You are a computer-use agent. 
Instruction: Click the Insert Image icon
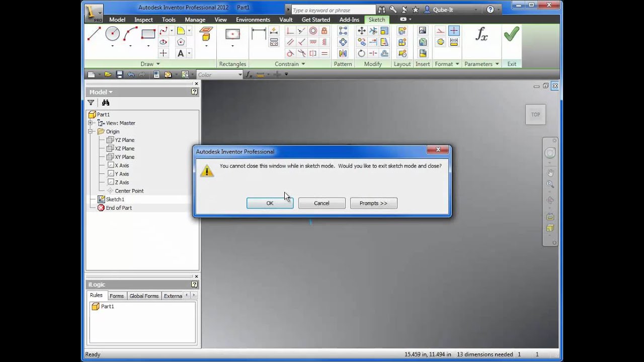click(423, 31)
